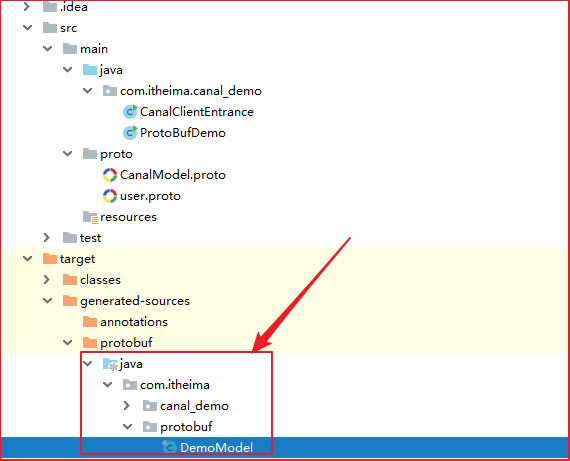Select the DemoModel class entry
The image size is (570, 461).
coord(216,448)
